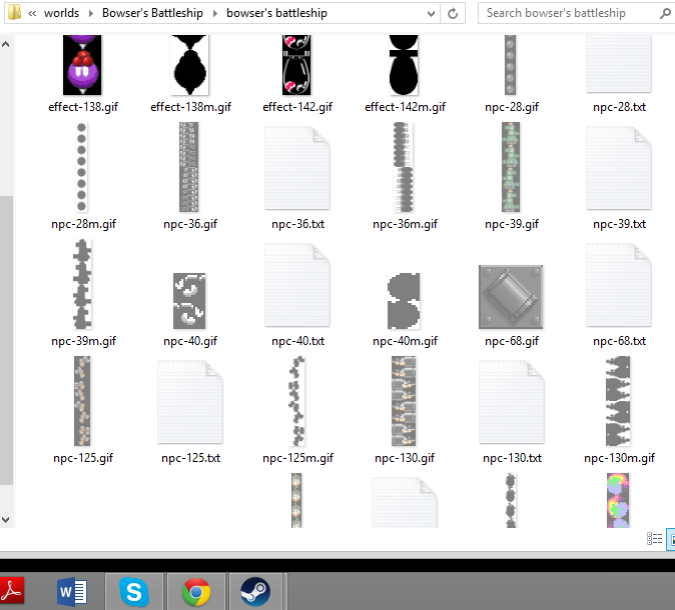This screenshot has height=610, width=675.
Task: Open Google Chrome from the taskbar
Action: pos(195,591)
